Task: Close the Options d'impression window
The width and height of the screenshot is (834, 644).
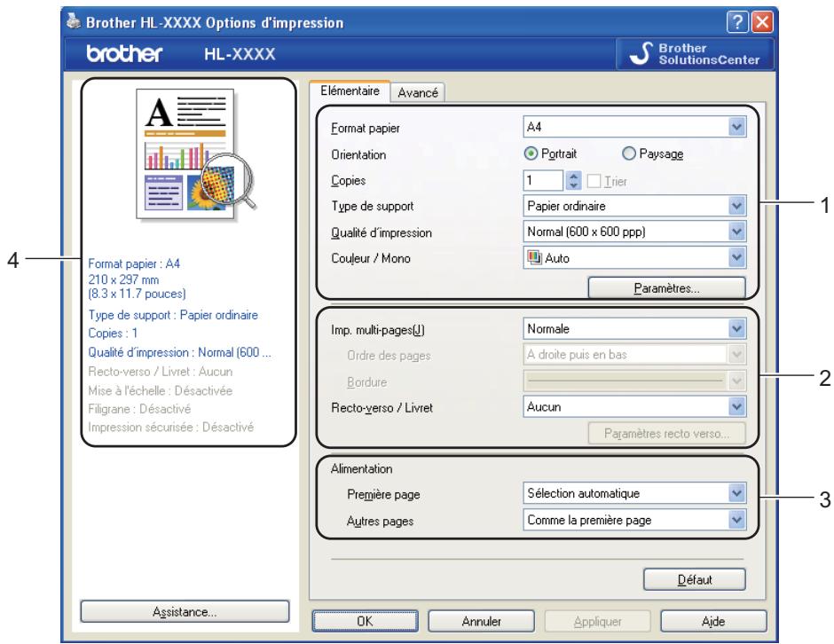Action: point(762,22)
